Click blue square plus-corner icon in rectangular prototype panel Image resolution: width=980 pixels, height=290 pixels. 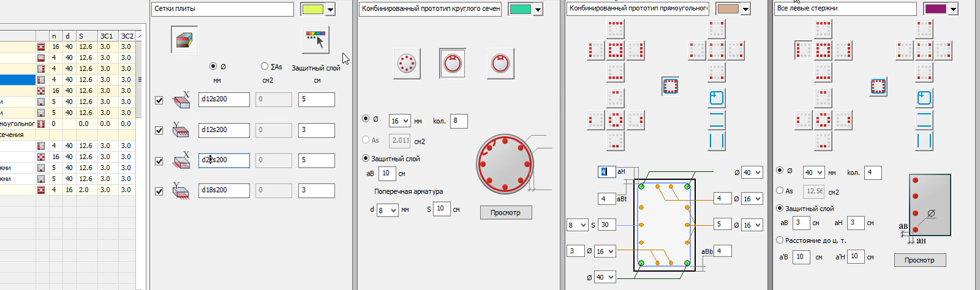[716, 98]
